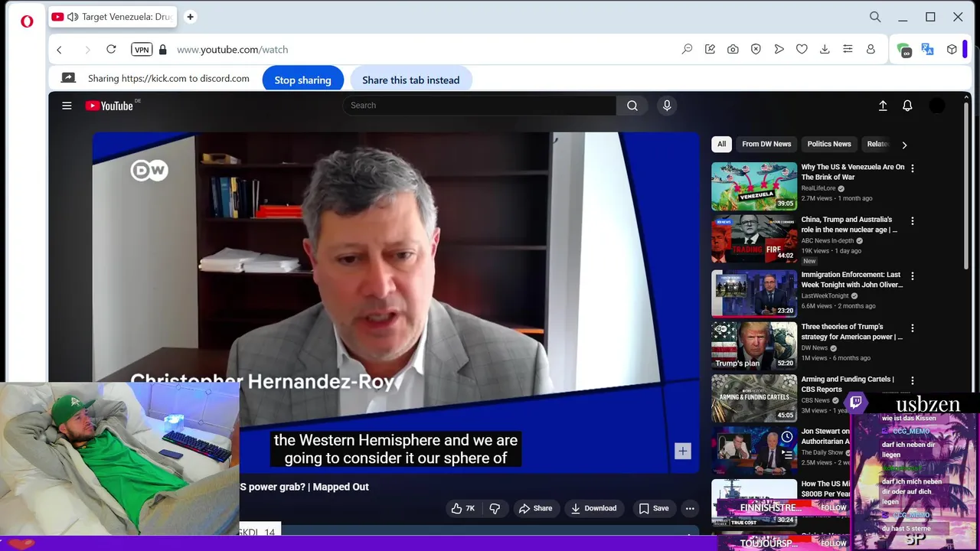
Task: Open YouTube notifications bell
Action: tap(907, 106)
